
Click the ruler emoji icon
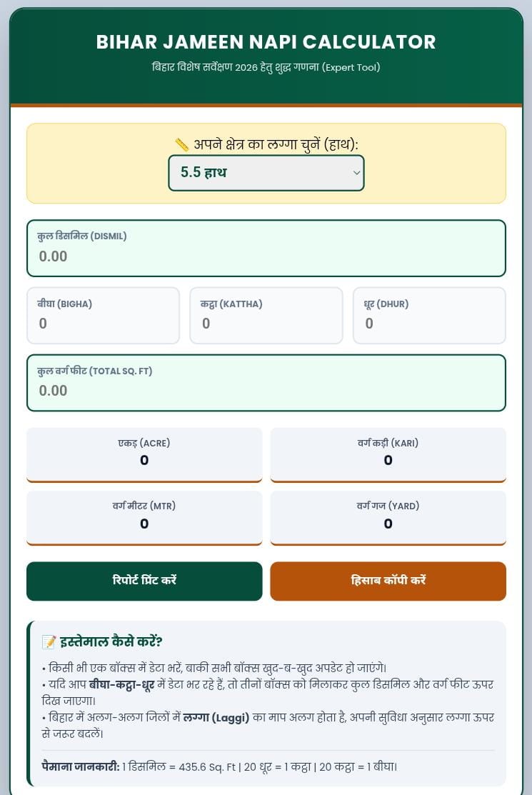[x=181, y=145]
